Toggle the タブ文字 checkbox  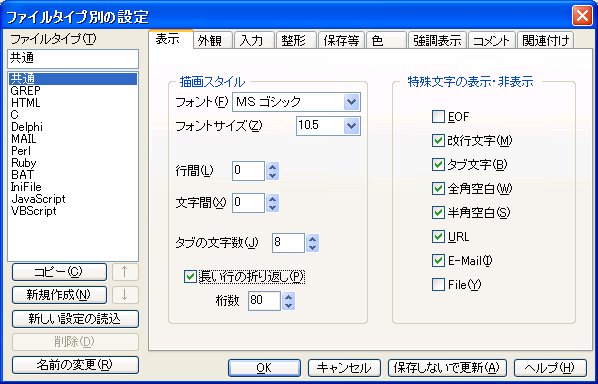(438, 165)
